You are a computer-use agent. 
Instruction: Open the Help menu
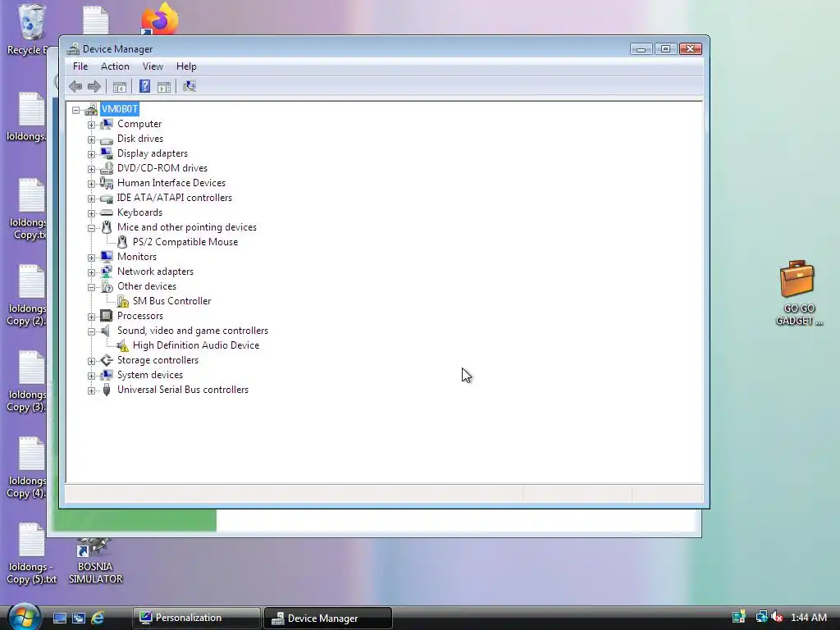[x=186, y=66]
